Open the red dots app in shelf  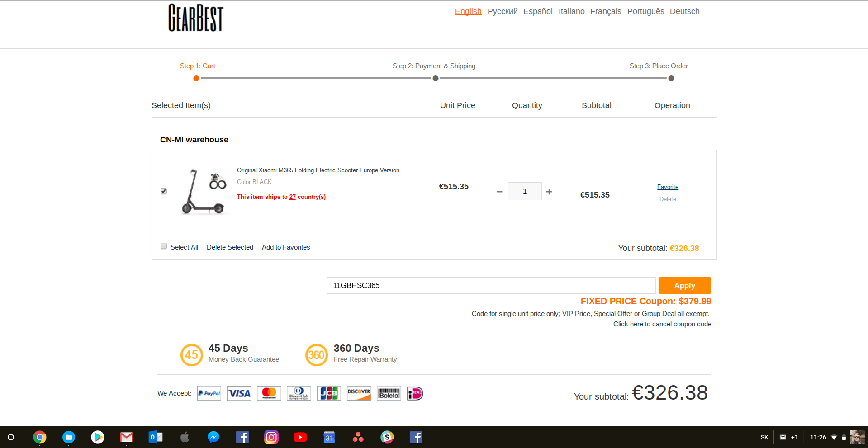click(x=358, y=437)
